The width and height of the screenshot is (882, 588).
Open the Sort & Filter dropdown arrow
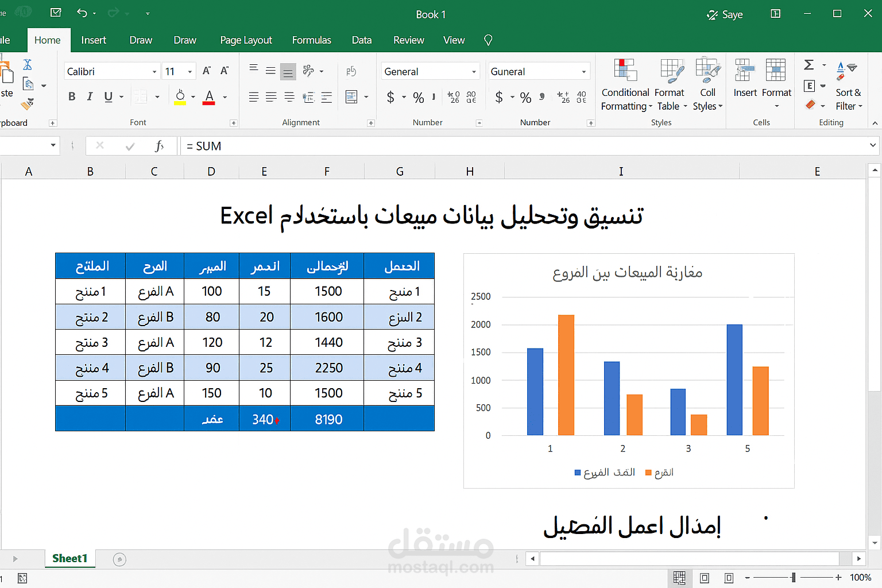(860, 106)
